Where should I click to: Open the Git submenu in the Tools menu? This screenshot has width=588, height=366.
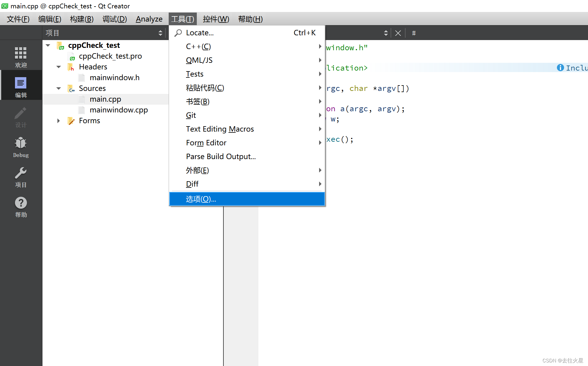pos(191,115)
